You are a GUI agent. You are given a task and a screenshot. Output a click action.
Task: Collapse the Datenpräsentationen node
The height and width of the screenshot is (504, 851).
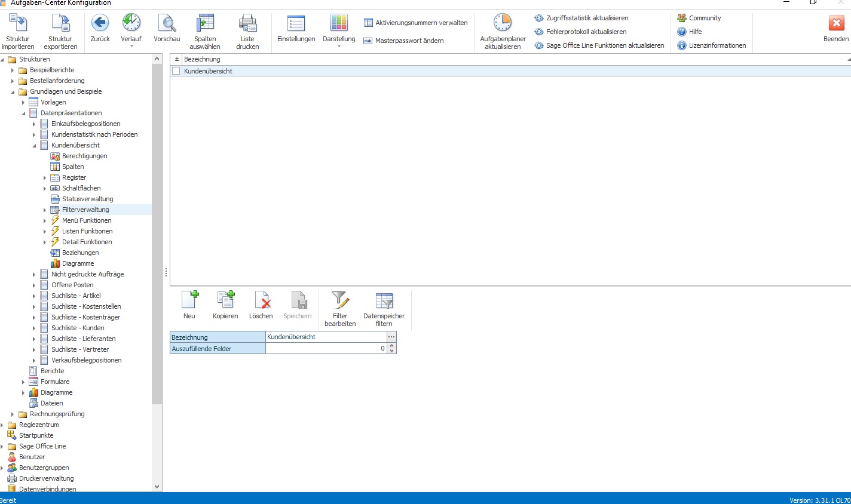coord(23,113)
